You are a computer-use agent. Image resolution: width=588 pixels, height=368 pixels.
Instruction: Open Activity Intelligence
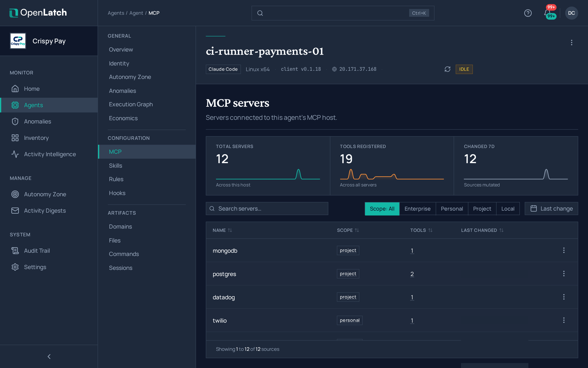[x=49, y=154]
